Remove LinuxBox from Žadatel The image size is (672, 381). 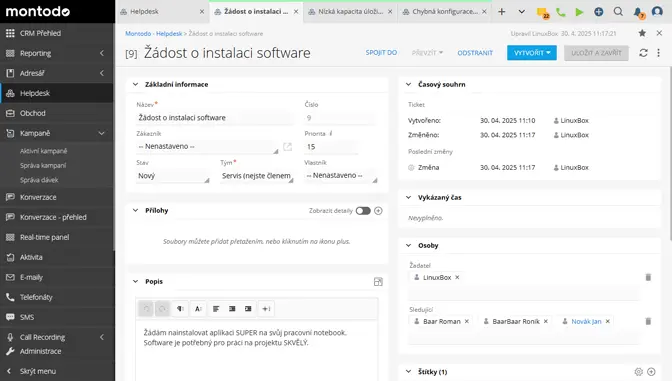(457, 277)
